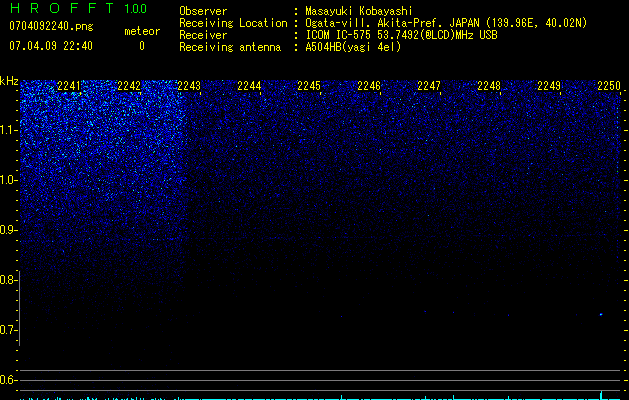The width and height of the screenshot is (629, 400).
Task: Click the Receiving Location value text
Action: point(446,23)
